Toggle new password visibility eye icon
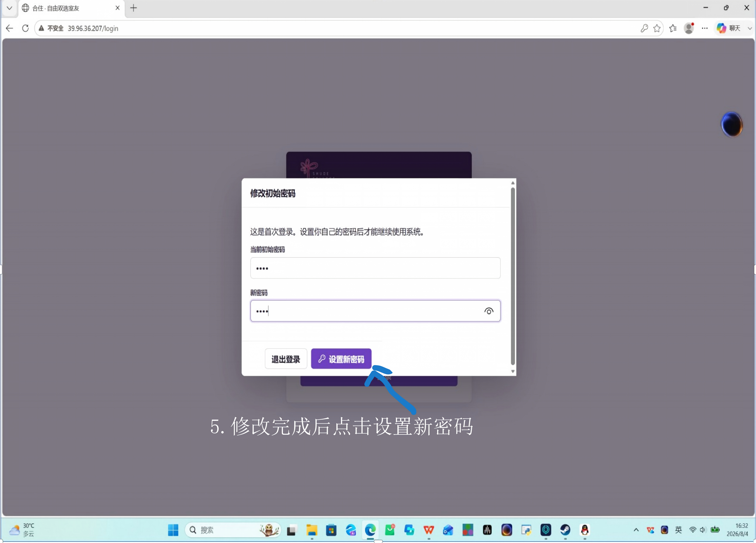 489,311
